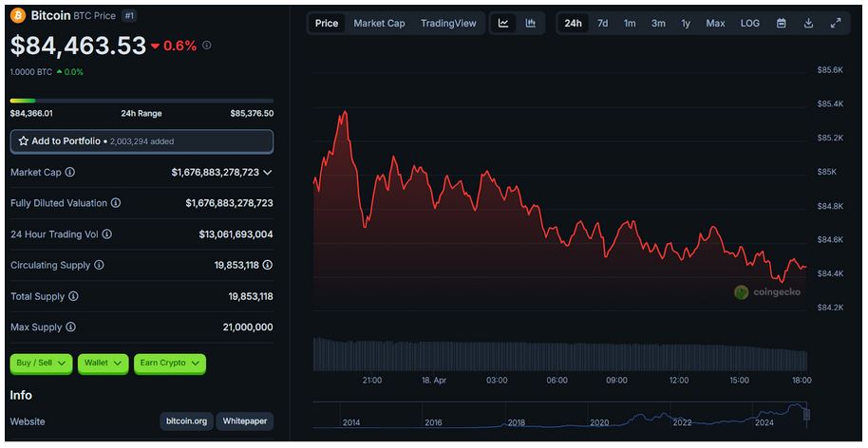
Task: Open the Buy / Sell dropdown
Action: [41, 364]
